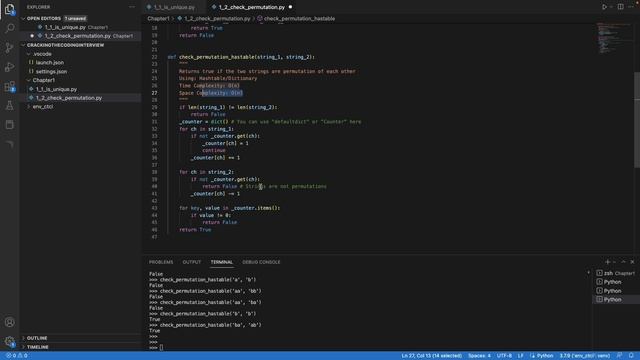Open Explorer Views and More Actions ellipsis
The height and width of the screenshot is (360, 640).
coord(132,7)
